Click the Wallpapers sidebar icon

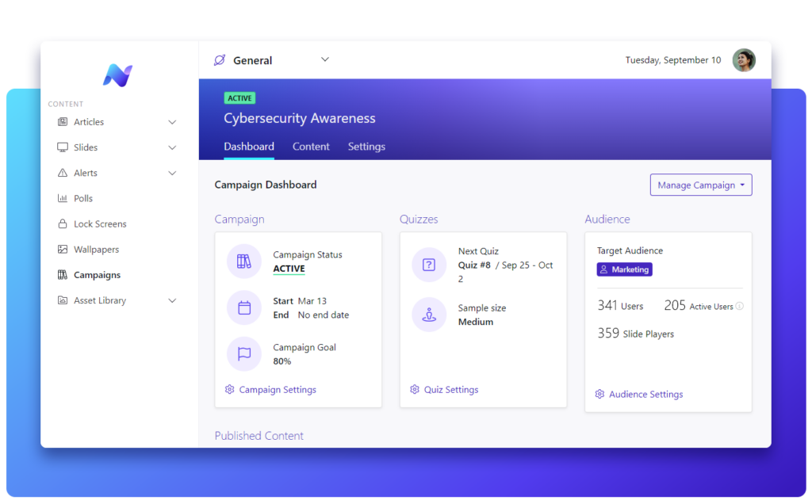click(64, 249)
